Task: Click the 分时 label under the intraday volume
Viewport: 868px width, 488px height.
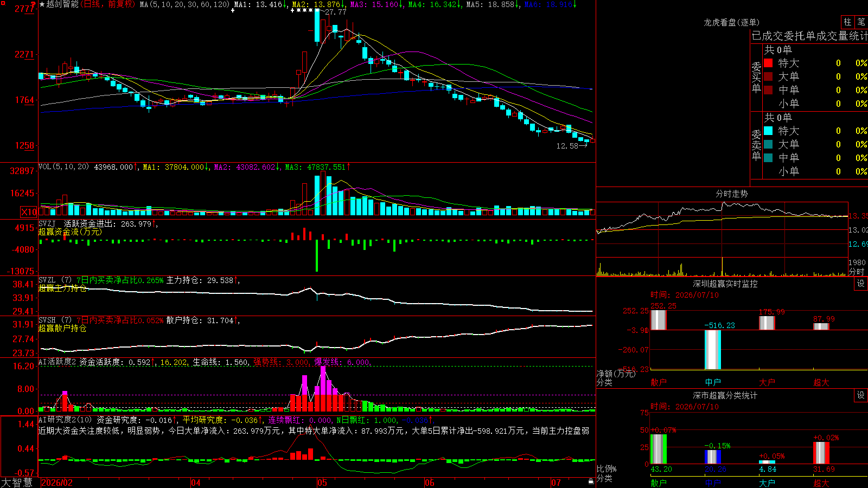Action: click(x=857, y=272)
